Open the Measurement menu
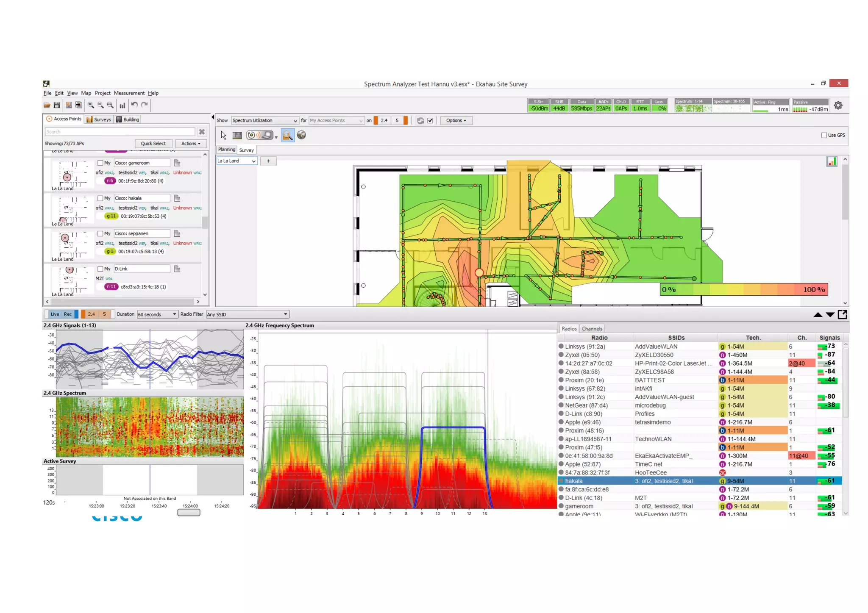 pyautogui.click(x=129, y=93)
